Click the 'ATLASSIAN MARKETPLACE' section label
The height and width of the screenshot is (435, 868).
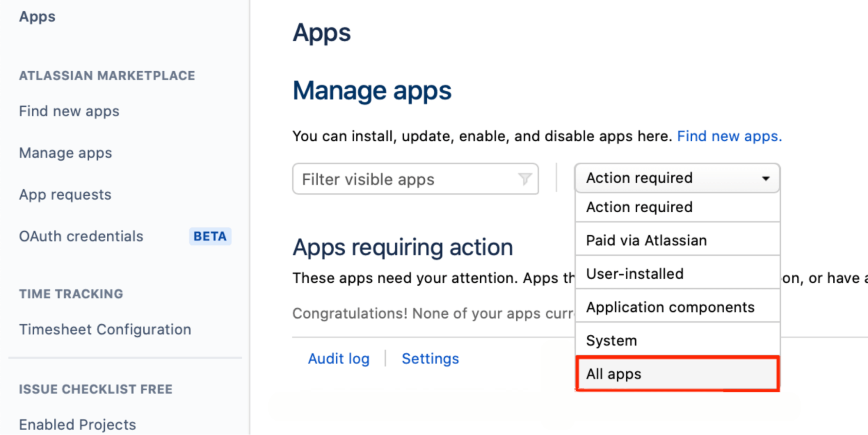click(107, 76)
